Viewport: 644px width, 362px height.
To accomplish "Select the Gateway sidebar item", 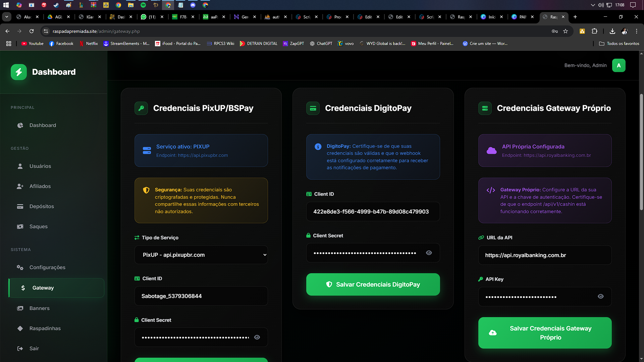I will click(x=56, y=288).
